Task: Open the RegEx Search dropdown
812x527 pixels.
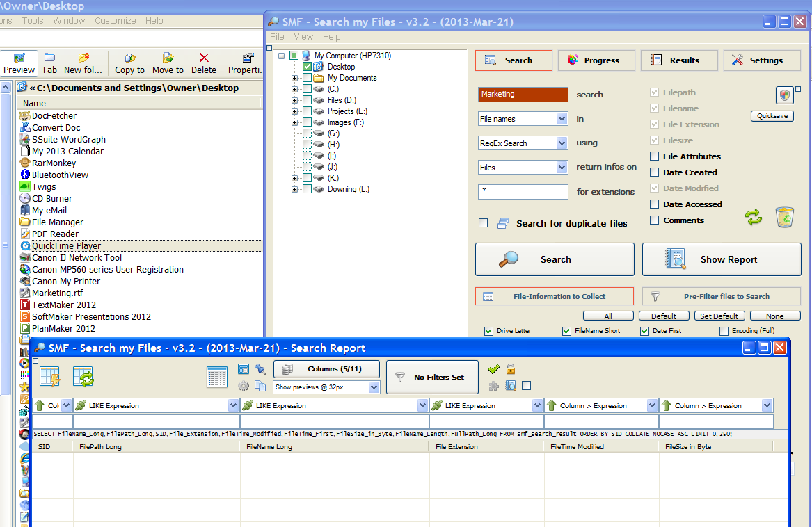Action: pos(562,143)
